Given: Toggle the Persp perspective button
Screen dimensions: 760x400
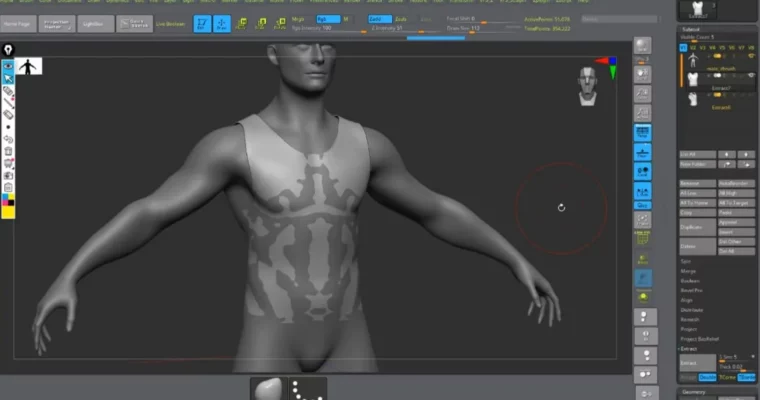Looking at the screenshot, I should tap(643, 132).
